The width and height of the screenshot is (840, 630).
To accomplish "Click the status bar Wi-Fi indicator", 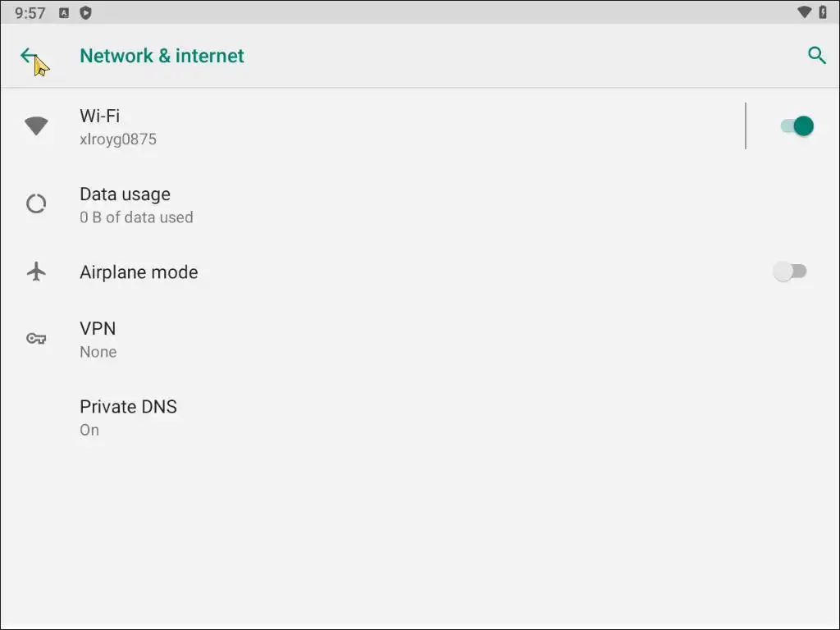I will coord(804,12).
